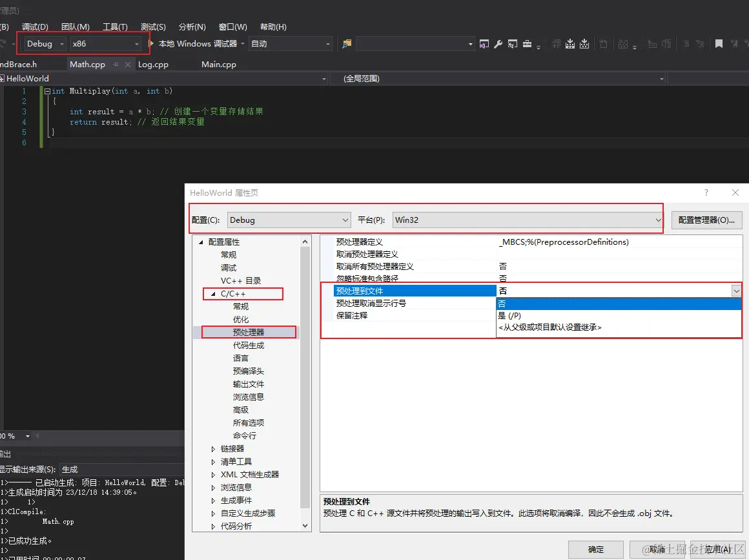Image resolution: width=749 pixels, height=560 pixels.
Task: Expand the 生成事件 tree node
Action: point(213,501)
